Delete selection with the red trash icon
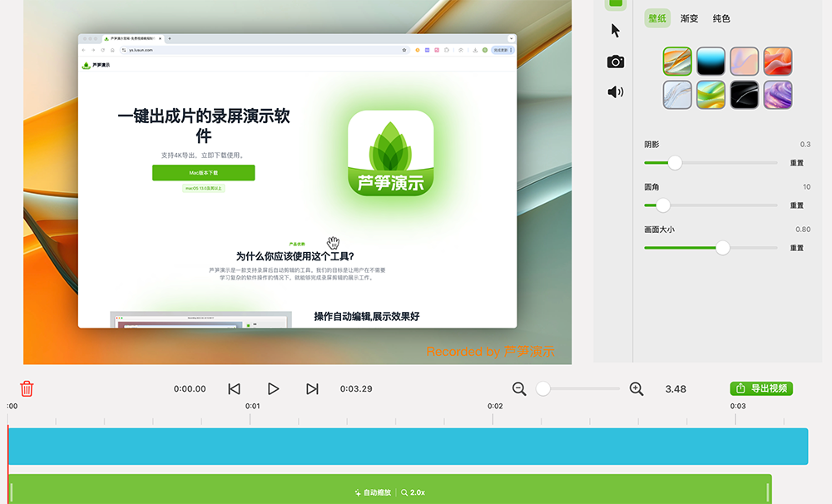Viewport: 832px width, 504px height. pos(27,389)
